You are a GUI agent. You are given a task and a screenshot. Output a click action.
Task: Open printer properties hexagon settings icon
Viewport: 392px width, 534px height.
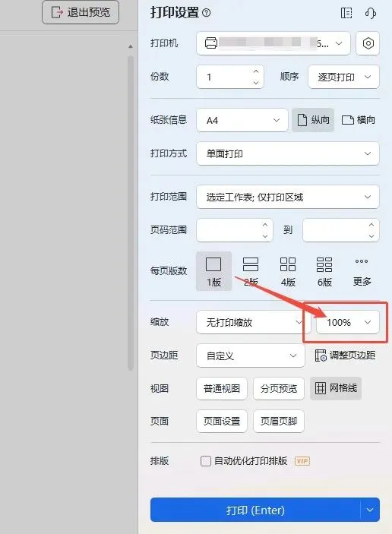[368, 43]
